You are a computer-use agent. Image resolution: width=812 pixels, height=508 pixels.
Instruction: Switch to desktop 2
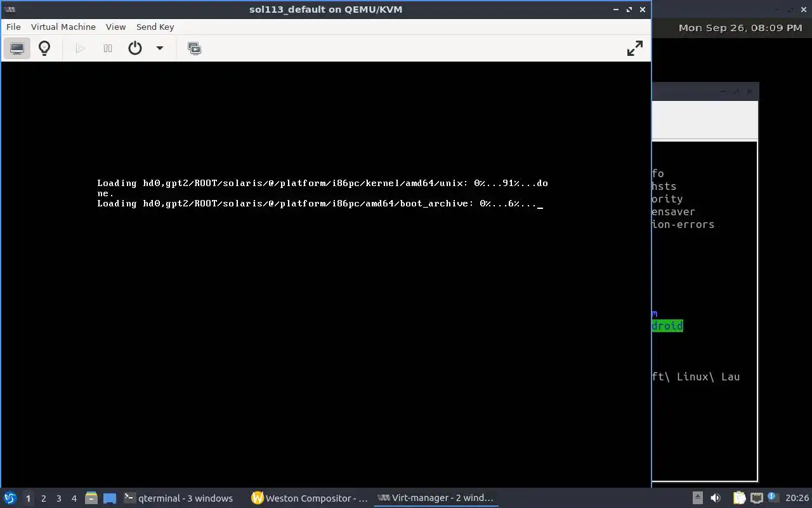[x=43, y=498]
